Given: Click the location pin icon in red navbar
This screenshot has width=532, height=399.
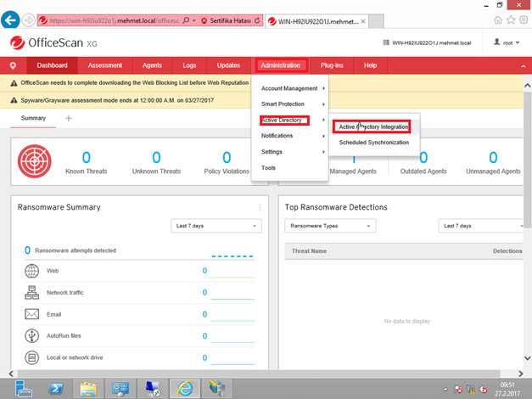Looking at the screenshot, I should (x=13, y=65).
